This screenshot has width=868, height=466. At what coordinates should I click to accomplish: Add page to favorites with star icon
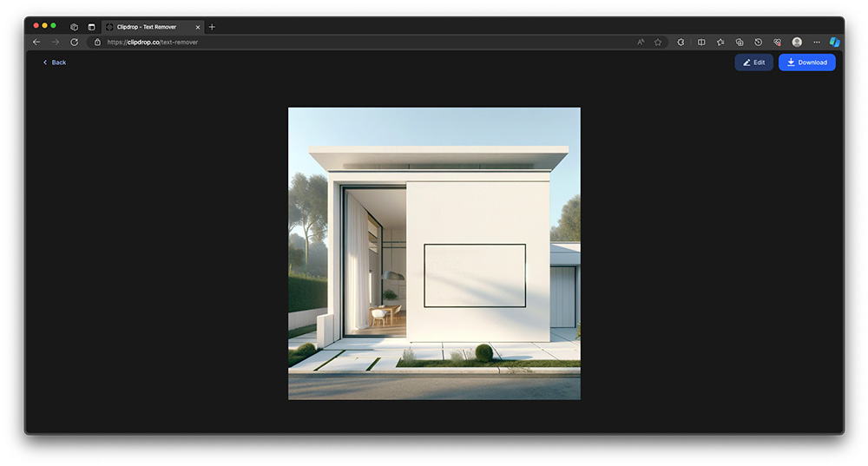coord(658,42)
